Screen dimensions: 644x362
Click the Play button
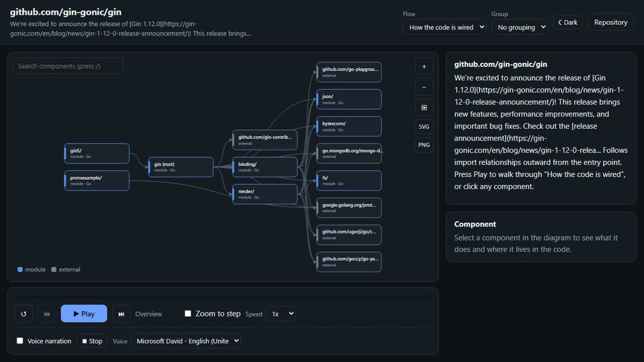click(84, 314)
